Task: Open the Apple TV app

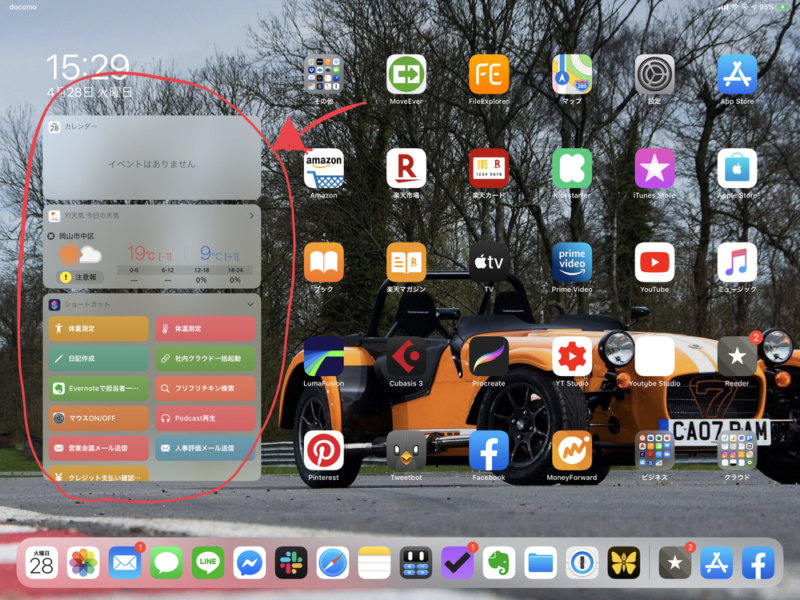Action: coord(489,262)
